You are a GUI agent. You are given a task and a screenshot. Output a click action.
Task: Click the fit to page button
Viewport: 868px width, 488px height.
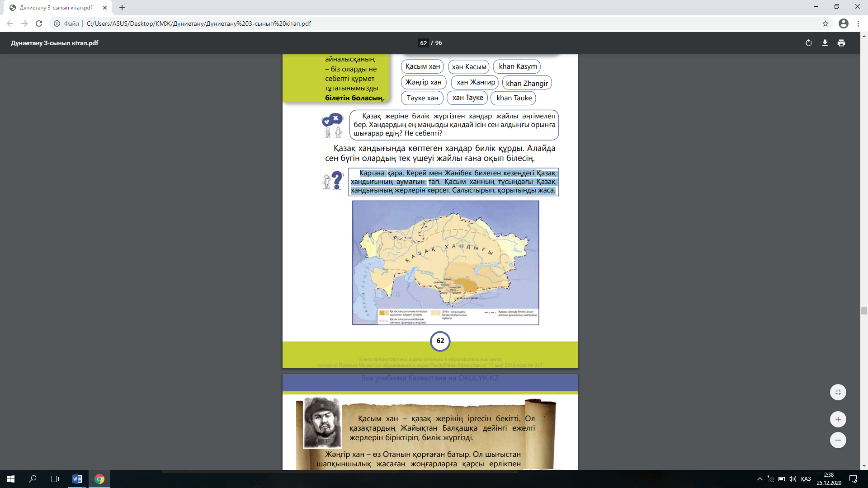point(838,392)
